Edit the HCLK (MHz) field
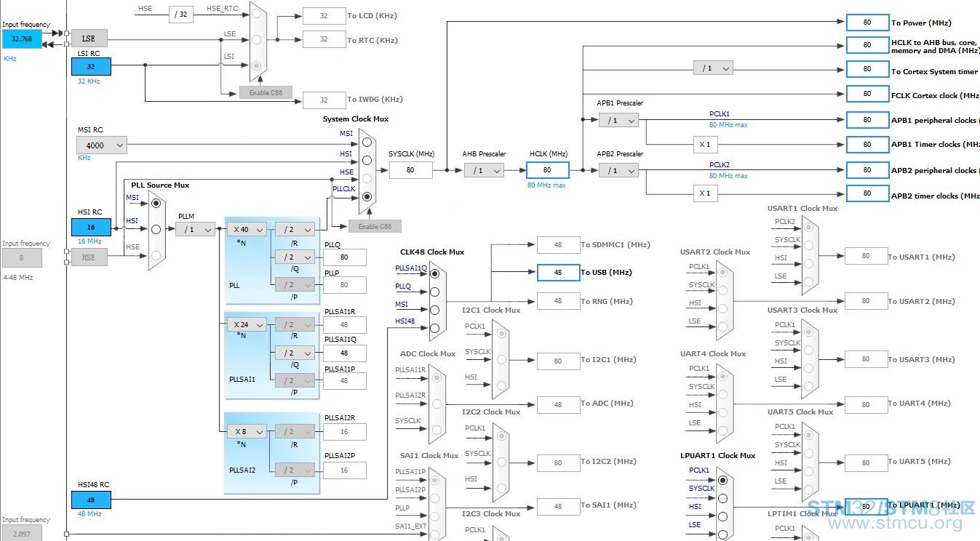Screen dimensions: 980x541 pos(547,170)
